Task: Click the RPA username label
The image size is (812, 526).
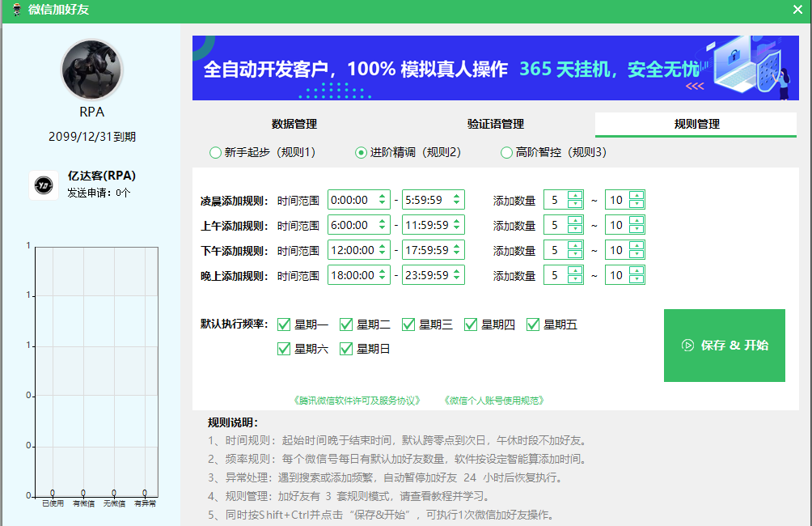Action: pyautogui.click(x=91, y=112)
